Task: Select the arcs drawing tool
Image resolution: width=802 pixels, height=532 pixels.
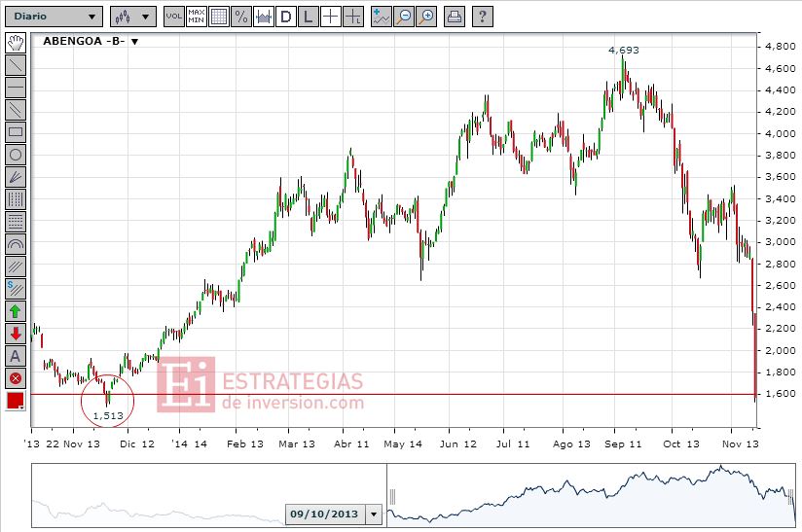Action: [x=16, y=244]
